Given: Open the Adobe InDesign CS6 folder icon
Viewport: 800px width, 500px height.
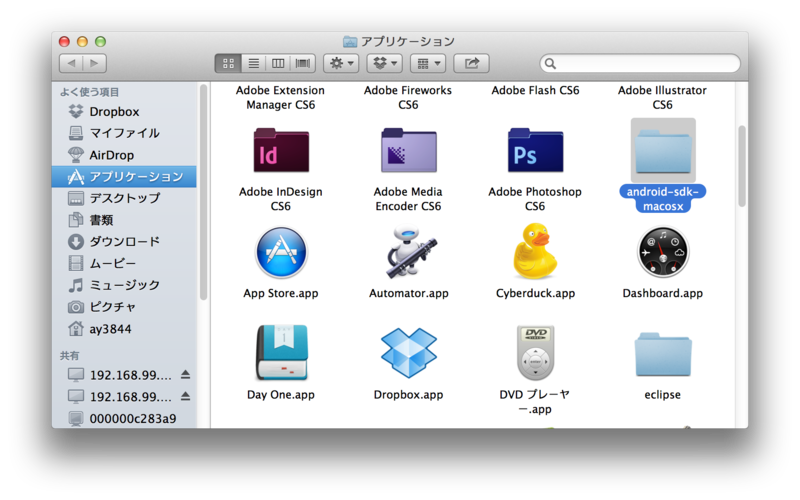Looking at the screenshot, I should tap(281, 150).
